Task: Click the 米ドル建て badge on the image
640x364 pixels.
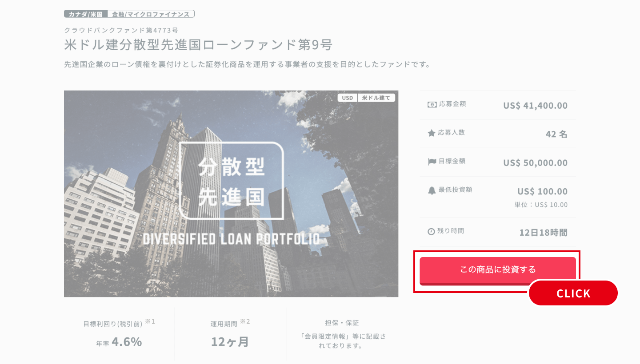Action: (376, 98)
